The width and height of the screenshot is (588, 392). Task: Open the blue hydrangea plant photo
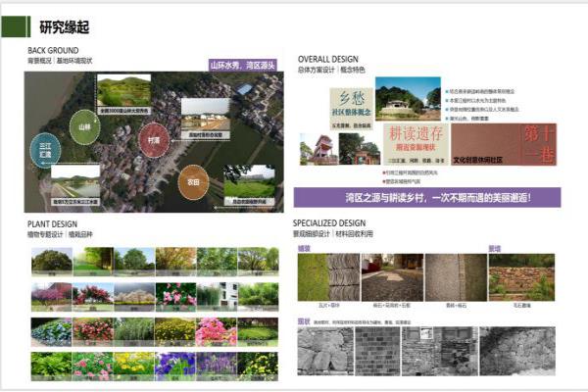click(51, 332)
